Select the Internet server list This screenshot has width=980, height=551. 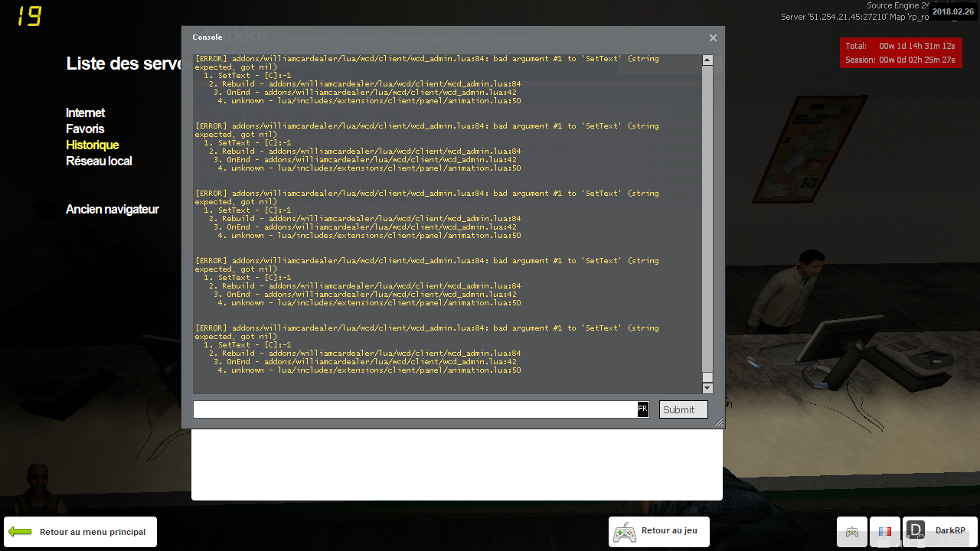(85, 112)
